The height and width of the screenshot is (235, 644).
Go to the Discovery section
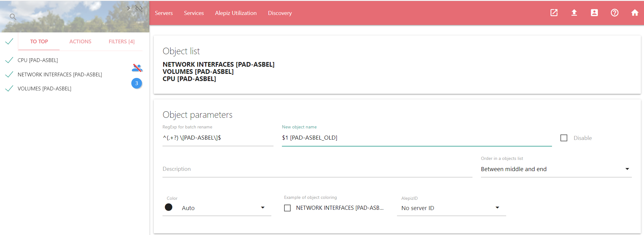tap(280, 13)
